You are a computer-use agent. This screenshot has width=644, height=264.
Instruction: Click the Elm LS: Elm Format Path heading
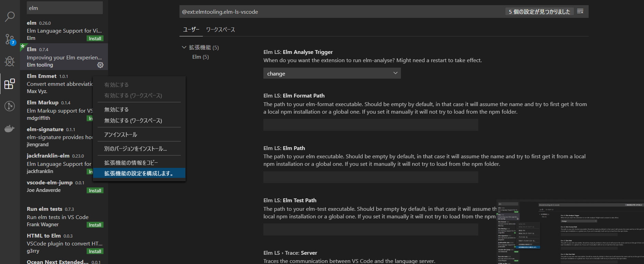tap(294, 96)
